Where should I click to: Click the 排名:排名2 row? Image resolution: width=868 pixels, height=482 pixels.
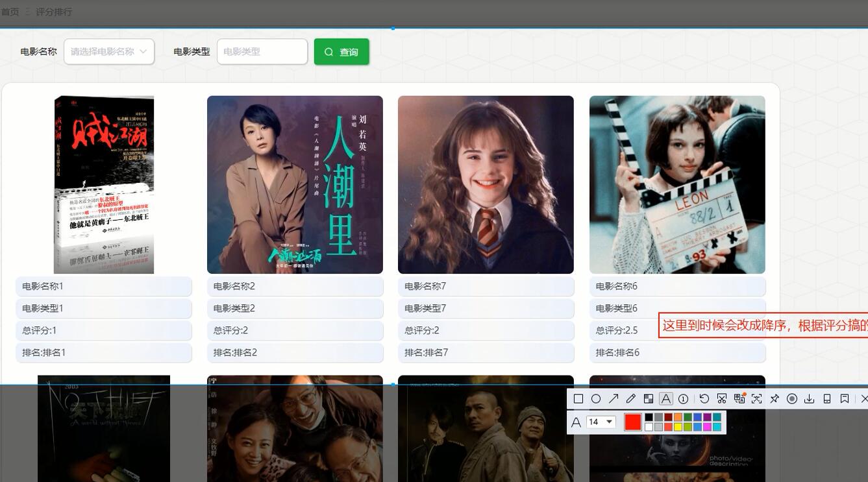coord(295,352)
